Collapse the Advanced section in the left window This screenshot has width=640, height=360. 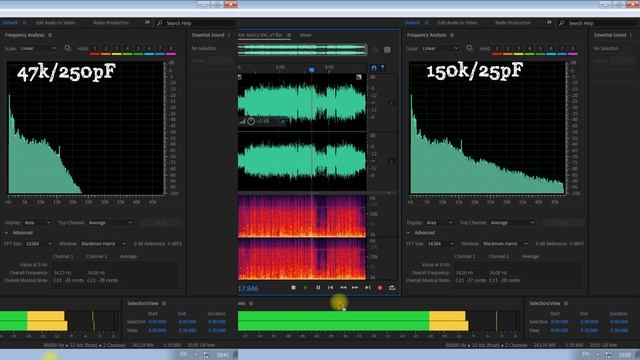(6, 233)
